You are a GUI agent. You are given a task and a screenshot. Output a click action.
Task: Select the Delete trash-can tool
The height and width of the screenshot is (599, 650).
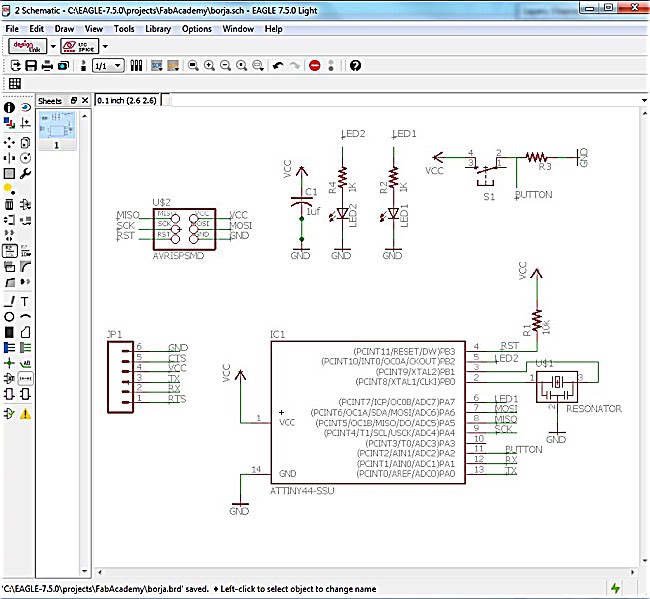(x=9, y=204)
